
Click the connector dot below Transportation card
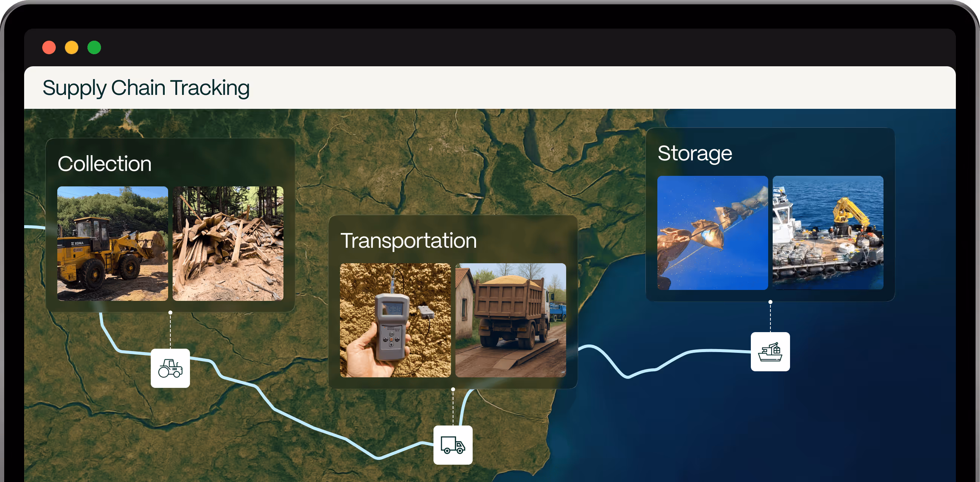click(x=453, y=389)
